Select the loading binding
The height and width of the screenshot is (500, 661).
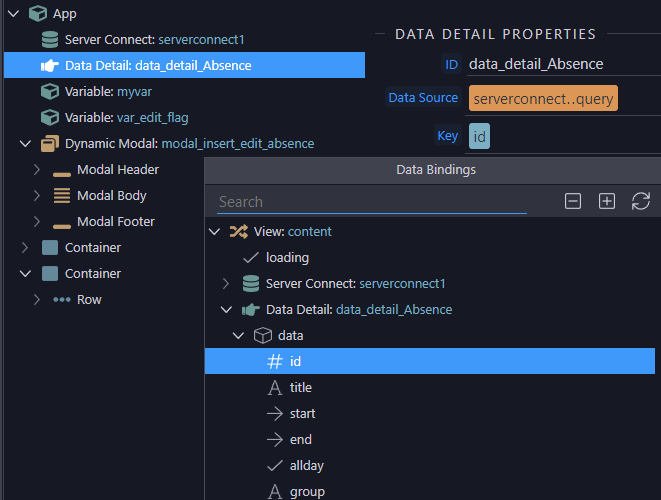(287, 258)
